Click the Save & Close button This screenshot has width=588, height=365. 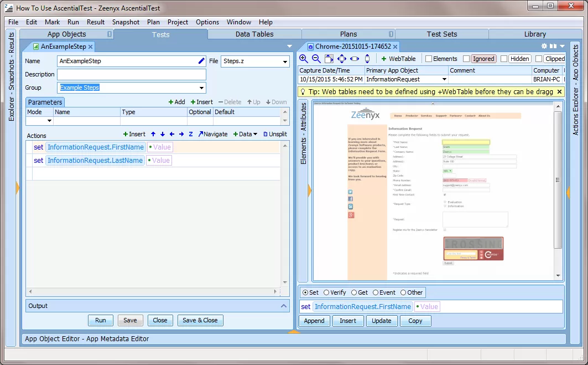[x=200, y=320]
